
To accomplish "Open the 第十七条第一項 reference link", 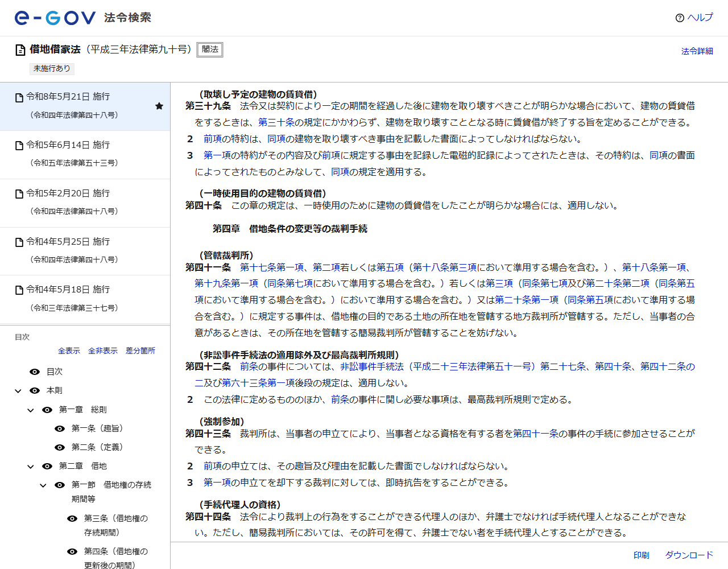I will [272, 267].
